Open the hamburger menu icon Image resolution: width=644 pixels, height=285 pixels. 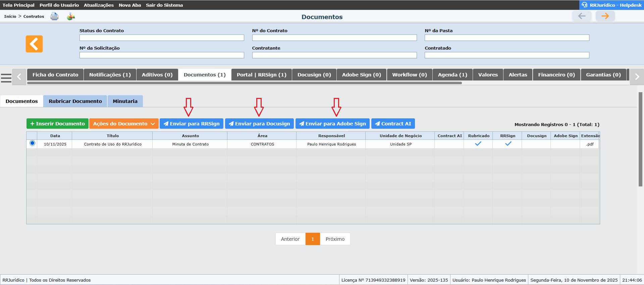(x=6, y=78)
